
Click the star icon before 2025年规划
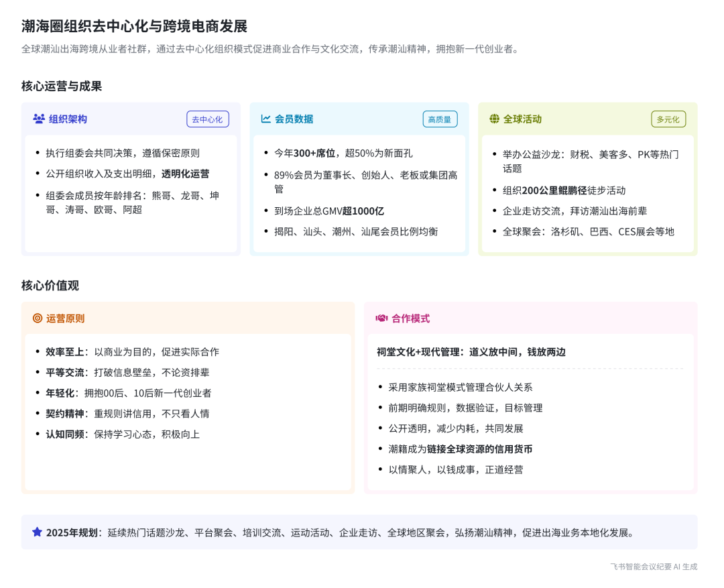tap(37, 532)
